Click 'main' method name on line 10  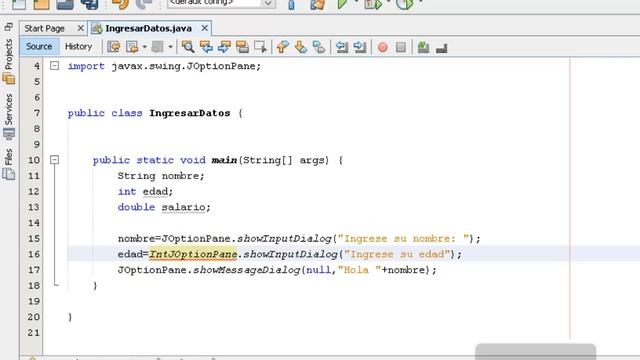(x=224, y=160)
